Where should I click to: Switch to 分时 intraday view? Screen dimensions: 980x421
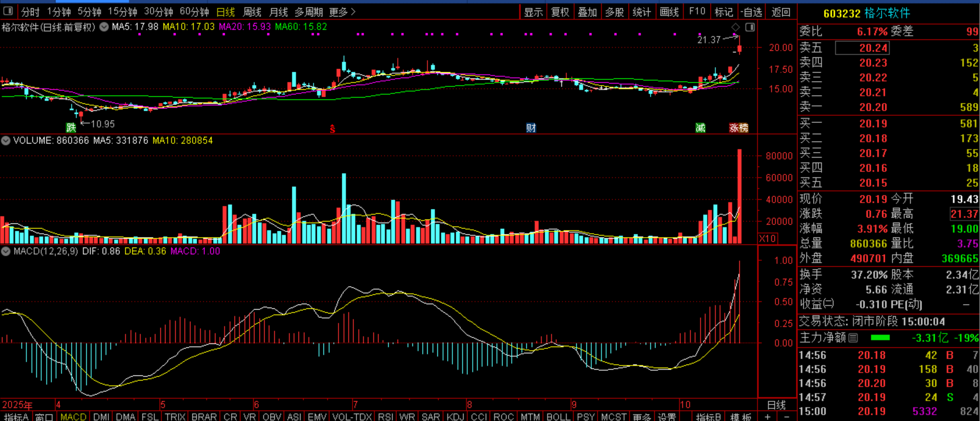[x=31, y=11]
